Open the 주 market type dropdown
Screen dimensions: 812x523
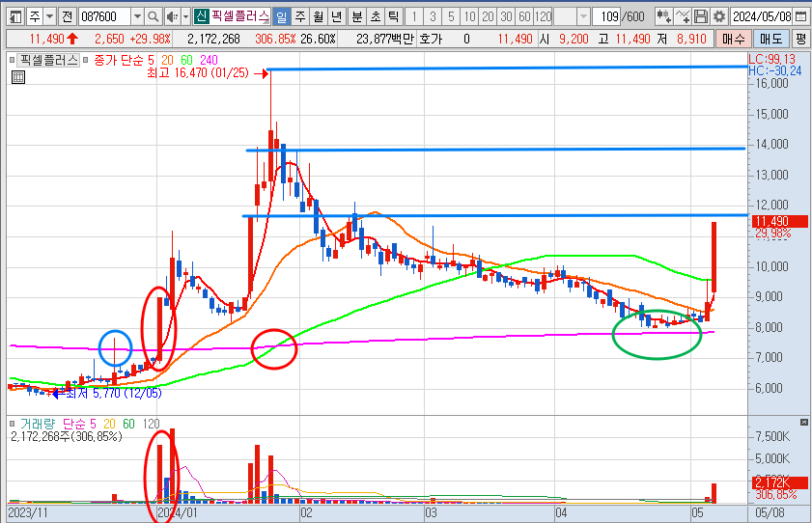49,17
